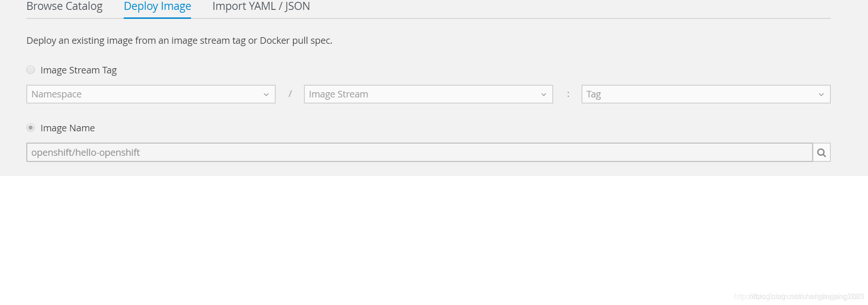Open the Import YAML / JSON tab
The image size is (868, 305).
261,7
